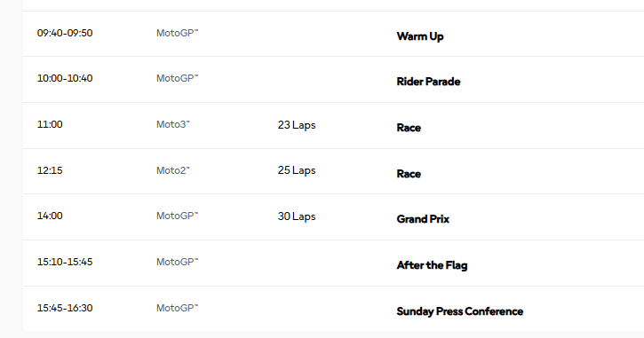The height and width of the screenshot is (338, 644).
Task: Select the Warm Up session title
Action: pos(420,36)
